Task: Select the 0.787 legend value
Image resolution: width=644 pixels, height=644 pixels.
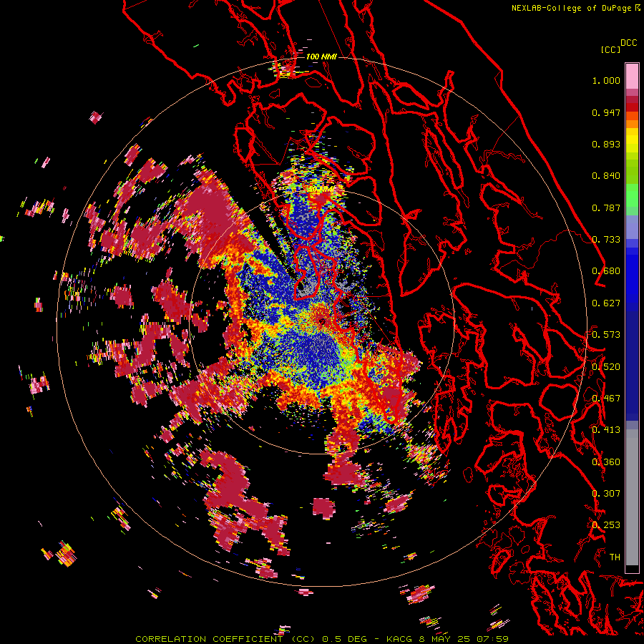Action: click(x=606, y=208)
